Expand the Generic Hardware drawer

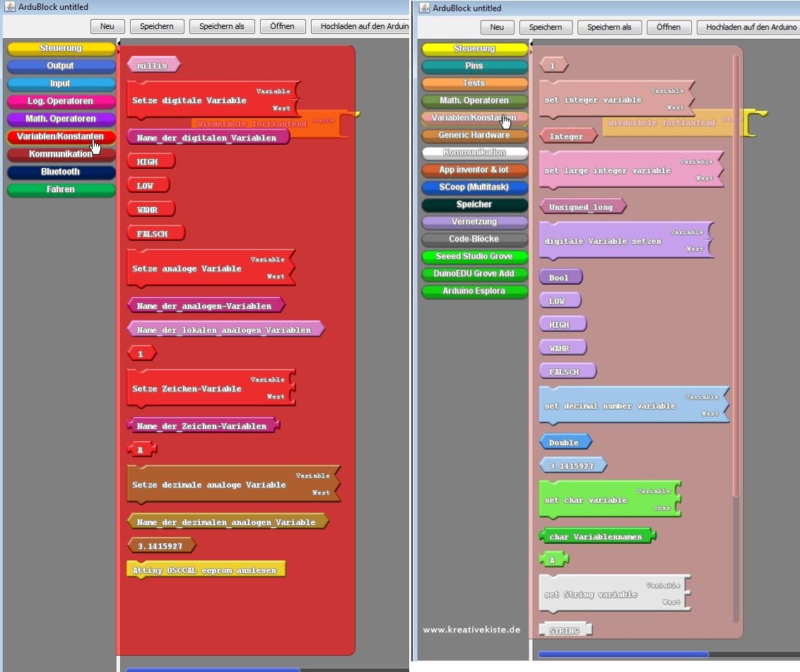click(474, 135)
